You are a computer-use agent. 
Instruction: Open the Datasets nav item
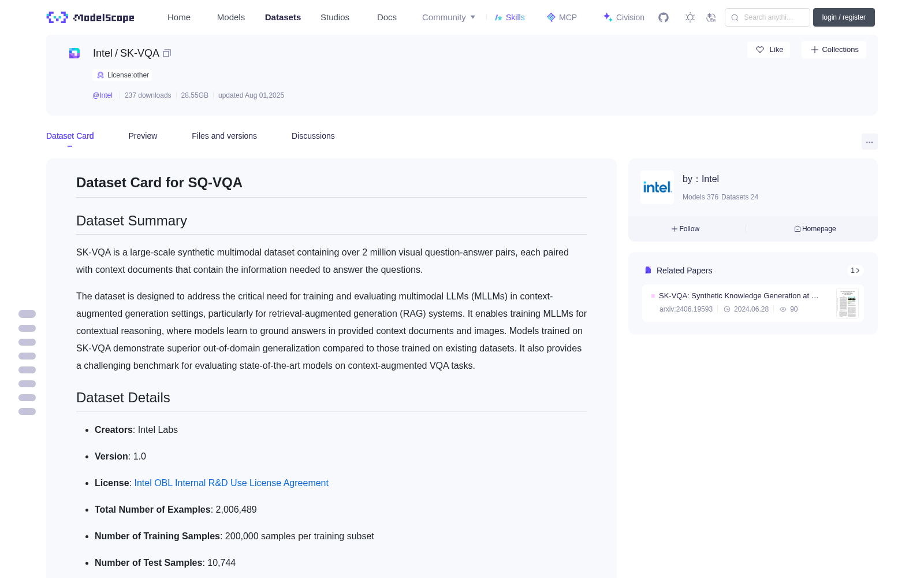point(283,17)
